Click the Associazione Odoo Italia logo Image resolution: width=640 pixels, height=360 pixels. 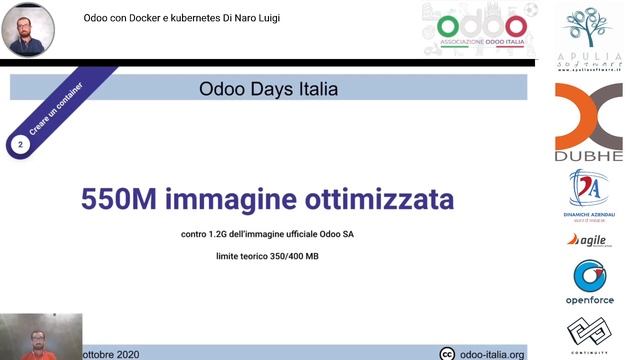pyautogui.click(x=482, y=30)
